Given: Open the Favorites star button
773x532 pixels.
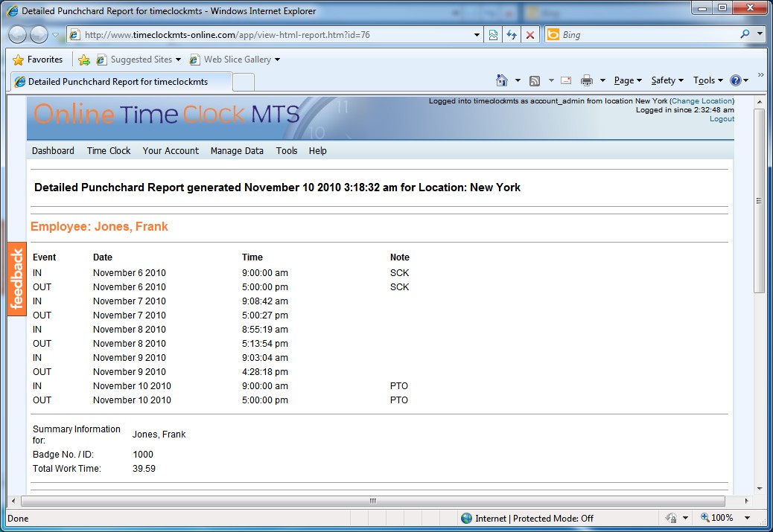Looking at the screenshot, I should point(38,60).
